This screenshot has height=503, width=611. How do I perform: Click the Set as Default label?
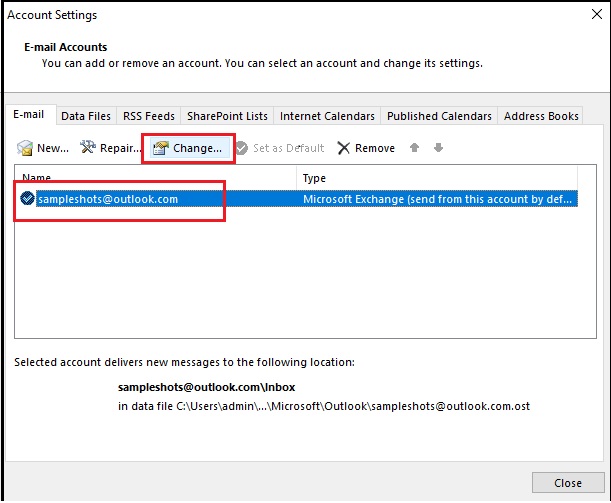pyautogui.click(x=288, y=148)
